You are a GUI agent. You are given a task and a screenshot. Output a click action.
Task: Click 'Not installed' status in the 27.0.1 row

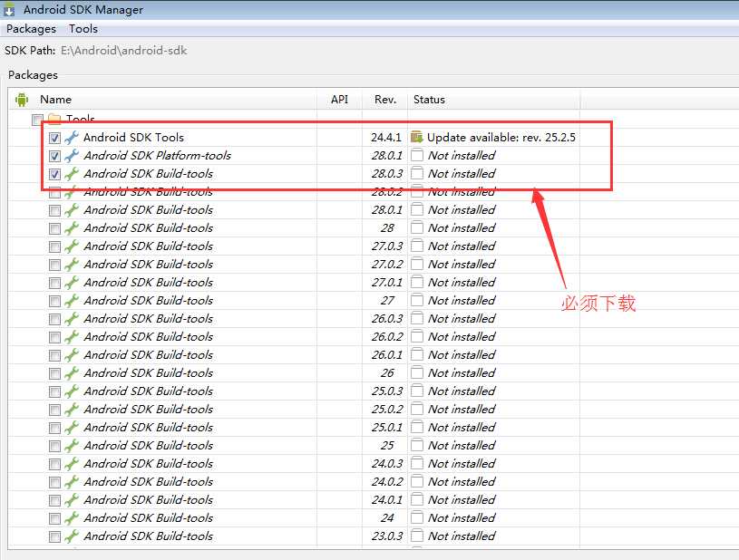(x=462, y=283)
